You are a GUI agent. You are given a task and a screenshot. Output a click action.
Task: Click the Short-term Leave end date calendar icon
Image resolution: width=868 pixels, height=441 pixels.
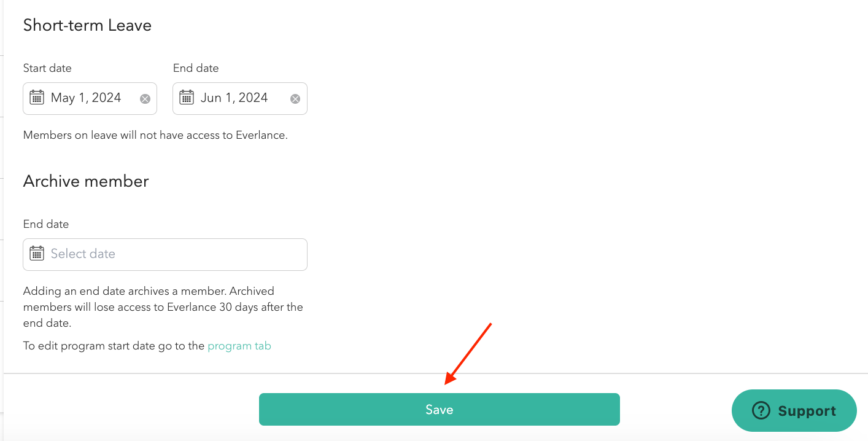[x=187, y=98]
